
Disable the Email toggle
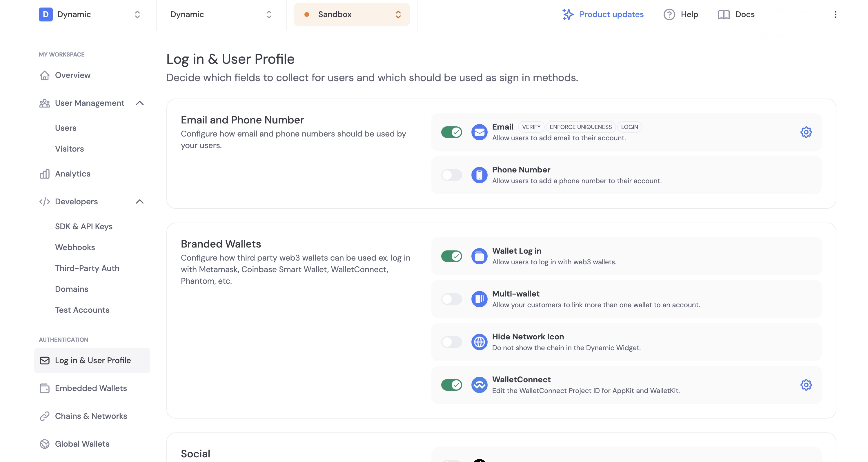pos(451,132)
